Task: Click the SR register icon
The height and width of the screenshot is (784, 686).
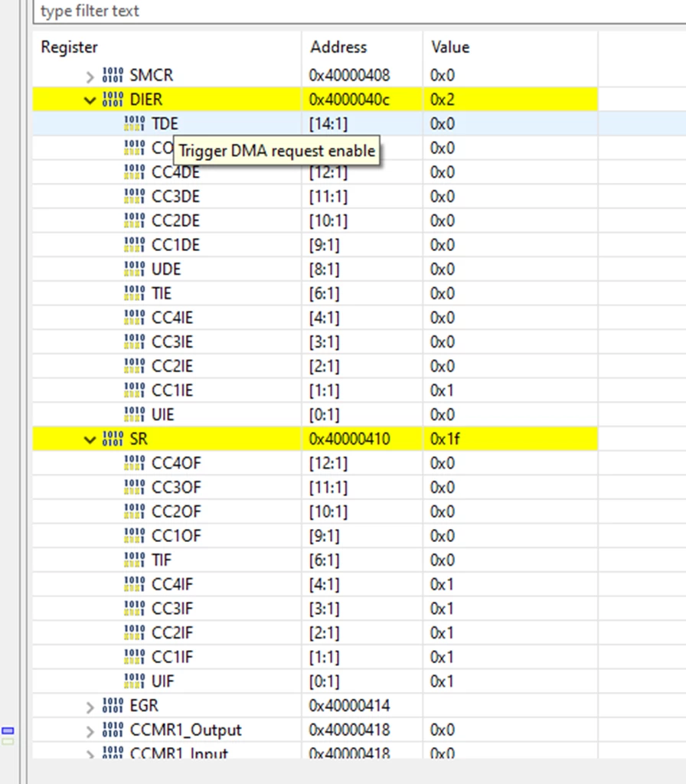Action: click(113, 439)
